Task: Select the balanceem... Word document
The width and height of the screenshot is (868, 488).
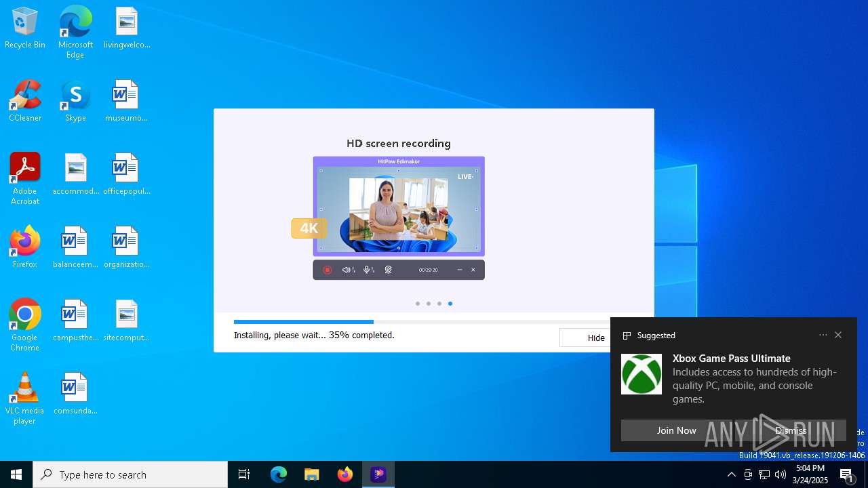Action: pos(75,248)
